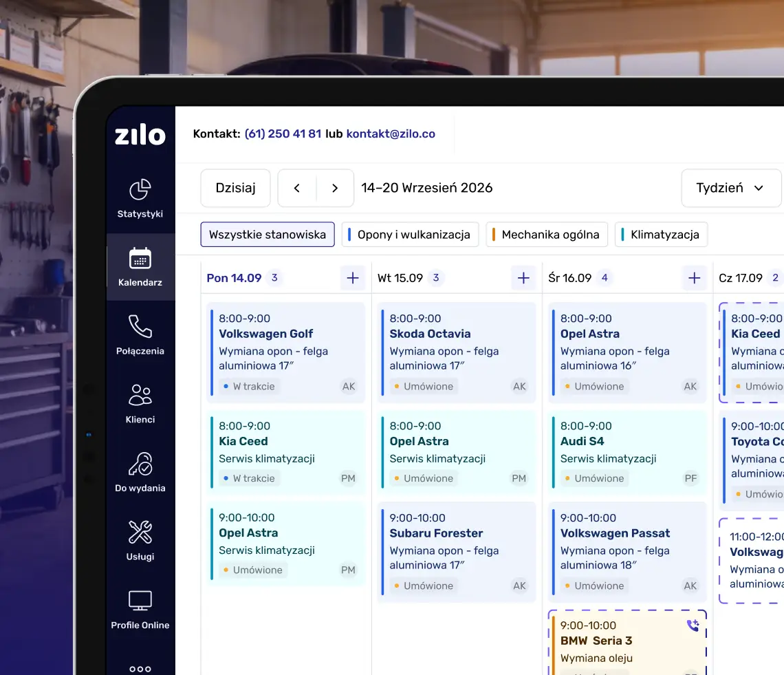Open the Połączenia phone icon
This screenshot has height=675, width=784.
(x=140, y=327)
